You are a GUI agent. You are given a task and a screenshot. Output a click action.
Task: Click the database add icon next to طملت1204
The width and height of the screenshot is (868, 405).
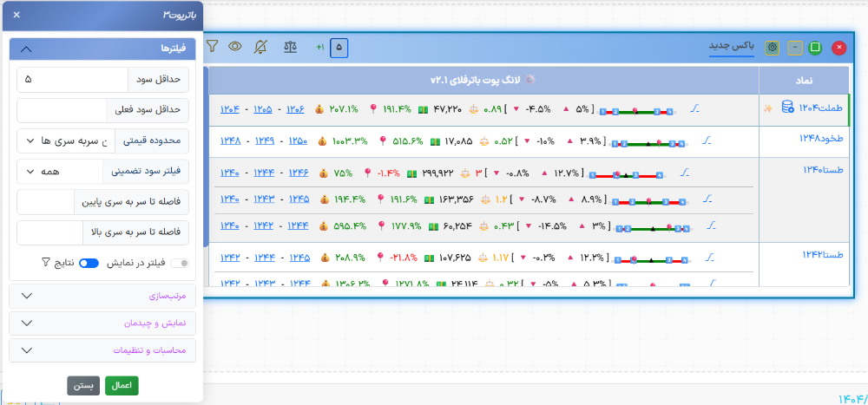pos(787,108)
